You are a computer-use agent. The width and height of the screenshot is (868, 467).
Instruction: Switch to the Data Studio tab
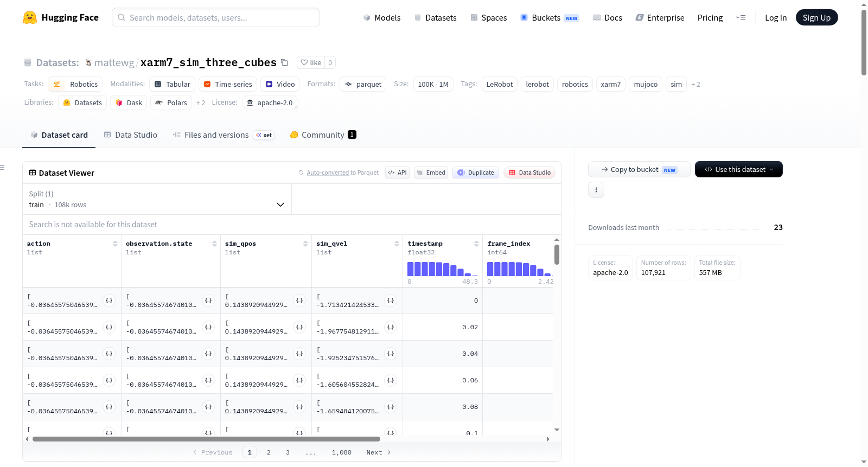coord(131,135)
